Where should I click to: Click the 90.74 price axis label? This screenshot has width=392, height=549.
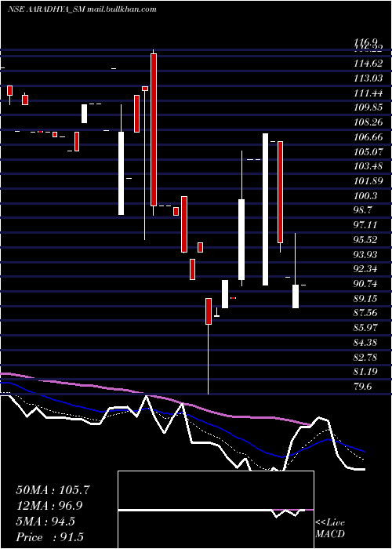[x=365, y=284]
